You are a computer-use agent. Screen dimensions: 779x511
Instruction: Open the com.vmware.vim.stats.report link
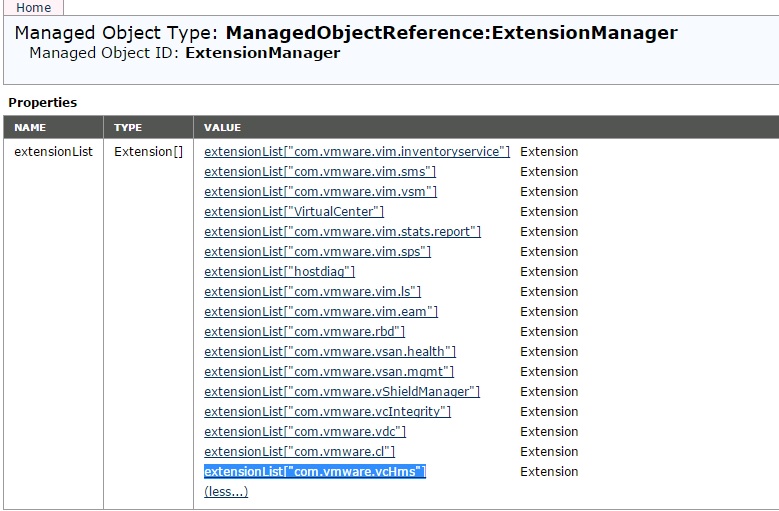click(342, 232)
